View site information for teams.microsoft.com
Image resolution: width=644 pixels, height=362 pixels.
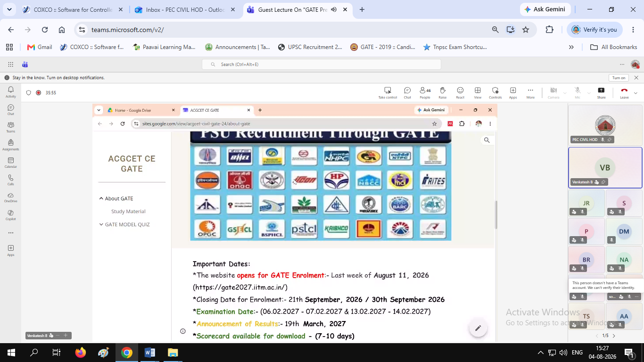(x=82, y=30)
